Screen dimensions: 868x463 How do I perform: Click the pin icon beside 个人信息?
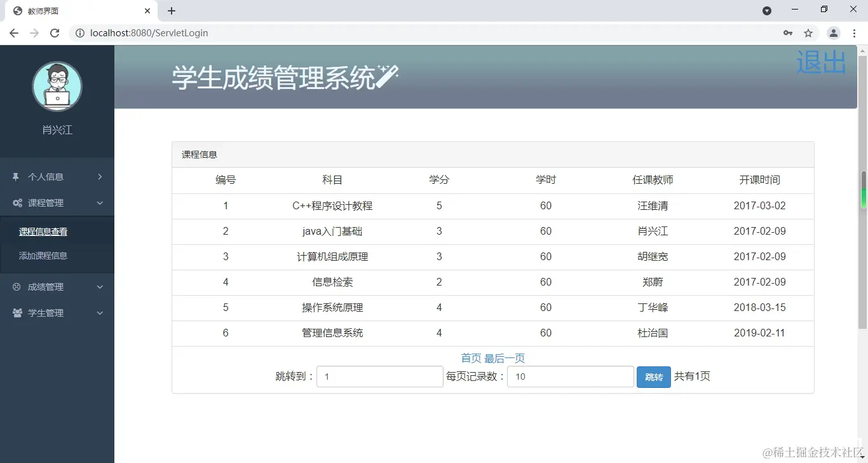tap(17, 177)
